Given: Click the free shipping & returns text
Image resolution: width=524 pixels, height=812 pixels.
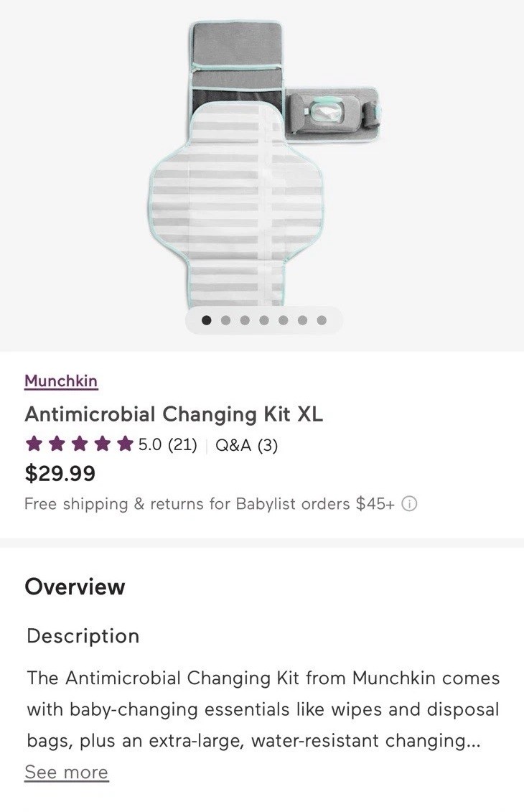Looking at the screenshot, I should pos(209,504).
